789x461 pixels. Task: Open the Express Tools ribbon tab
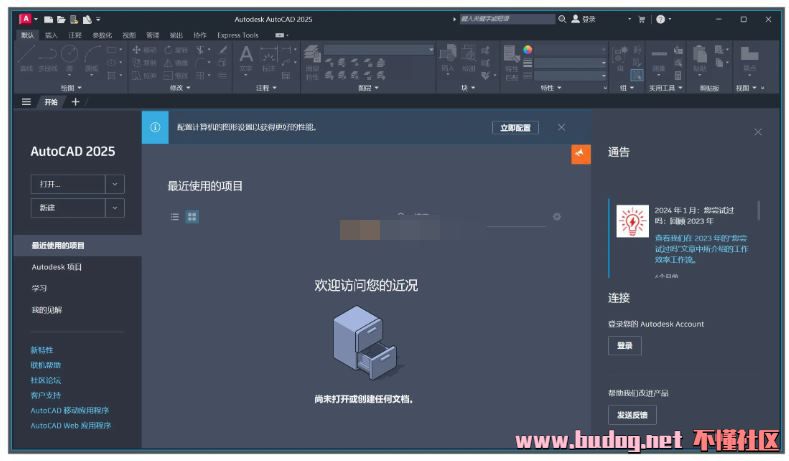238,35
